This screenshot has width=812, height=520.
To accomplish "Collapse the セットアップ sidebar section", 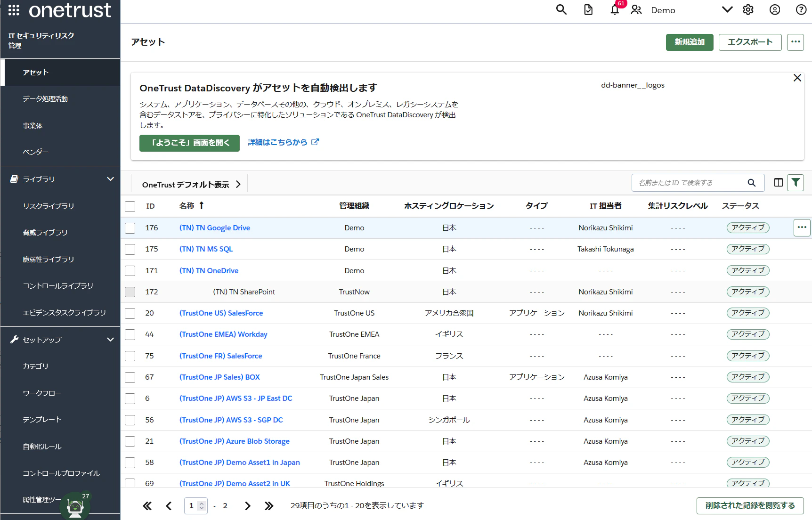I will pyautogui.click(x=110, y=340).
